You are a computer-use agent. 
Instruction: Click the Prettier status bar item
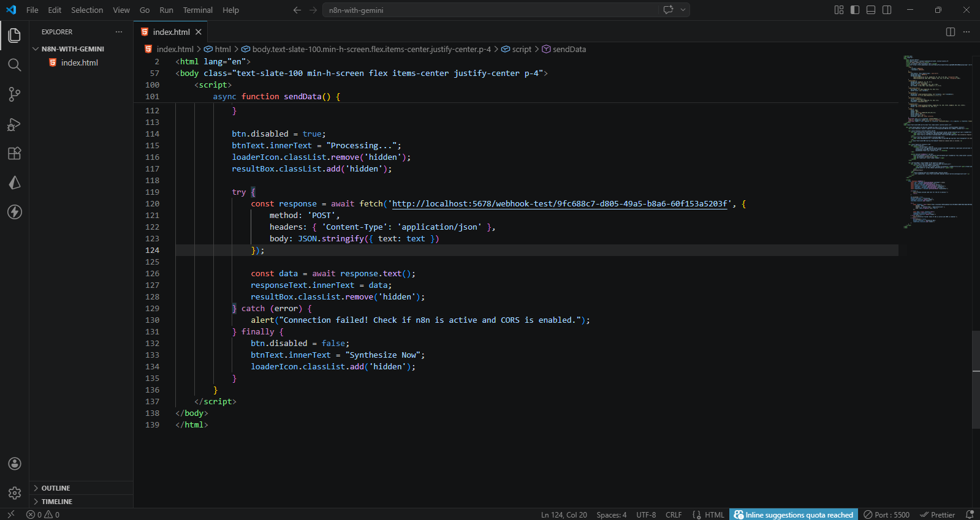coord(938,514)
